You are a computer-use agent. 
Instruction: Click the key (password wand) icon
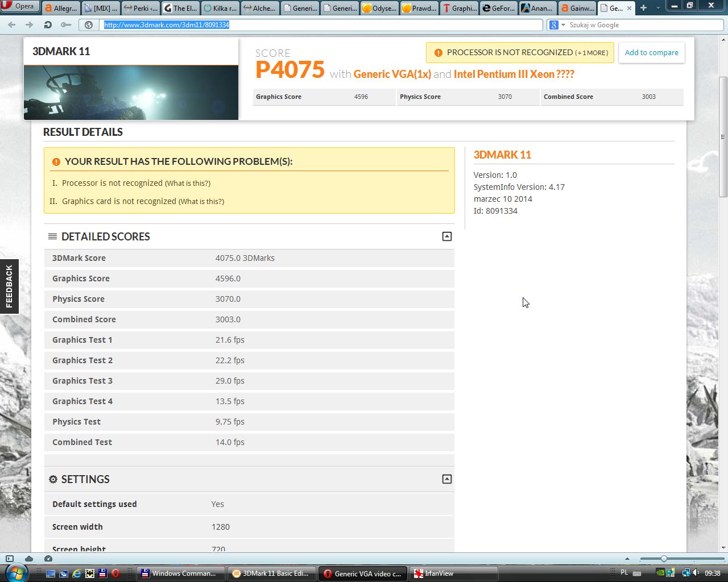coord(66,25)
